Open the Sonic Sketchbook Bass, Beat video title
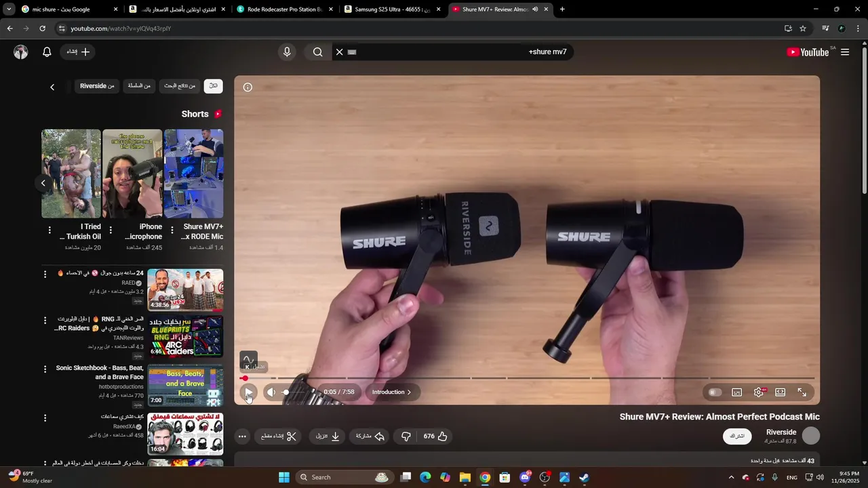The width and height of the screenshot is (868, 488). tap(100, 372)
